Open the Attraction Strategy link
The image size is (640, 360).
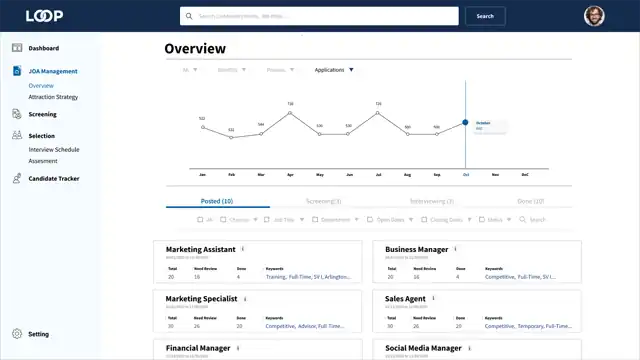[x=53, y=97]
